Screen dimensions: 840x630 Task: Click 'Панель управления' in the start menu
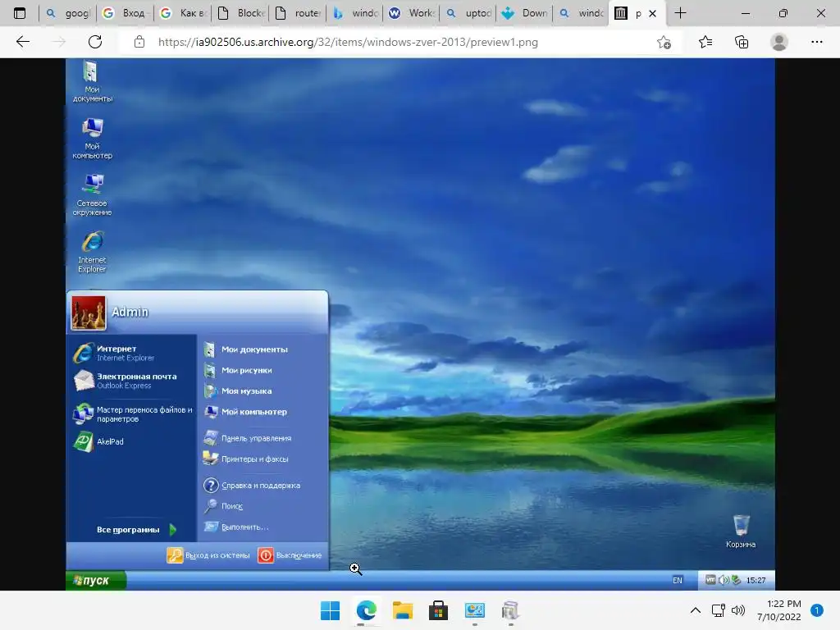click(x=248, y=438)
